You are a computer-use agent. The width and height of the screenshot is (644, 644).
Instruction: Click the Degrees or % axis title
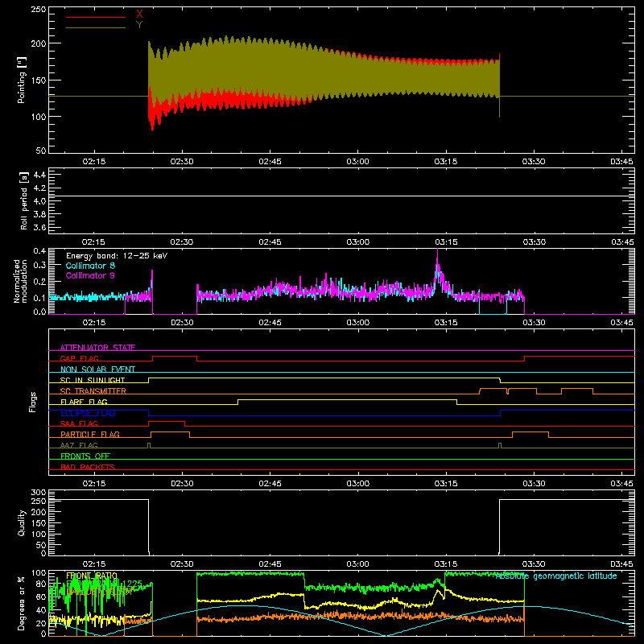click(22, 603)
